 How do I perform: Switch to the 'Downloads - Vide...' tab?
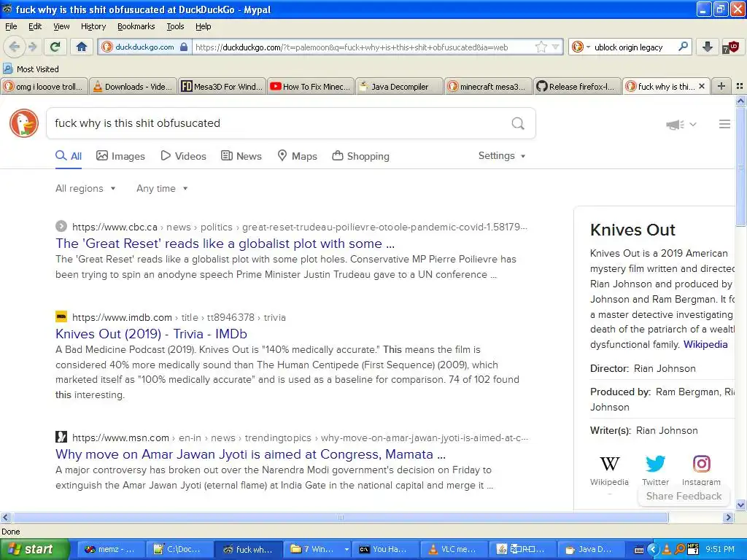point(133,86)
